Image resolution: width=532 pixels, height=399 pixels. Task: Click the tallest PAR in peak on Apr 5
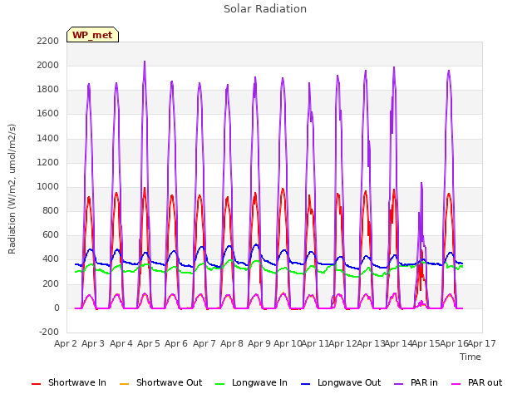point(145,62)
